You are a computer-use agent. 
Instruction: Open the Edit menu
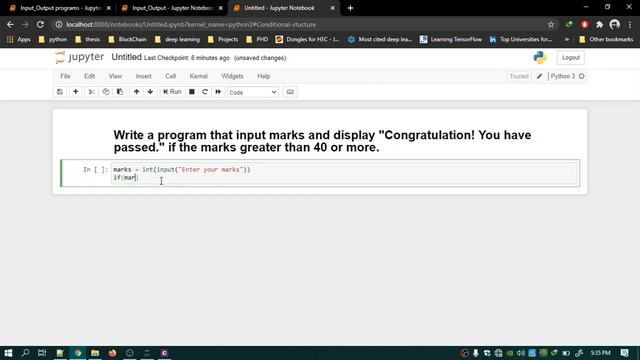click(89, 76)
